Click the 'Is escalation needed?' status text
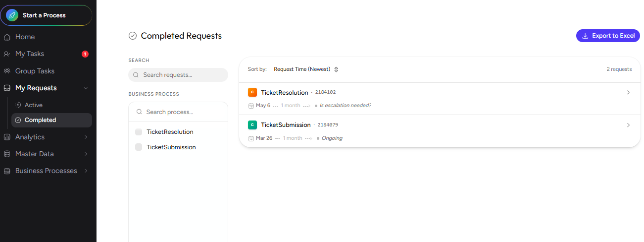This screenshot has height=242, width=644. pyautogui.click(x=346, y=106)
